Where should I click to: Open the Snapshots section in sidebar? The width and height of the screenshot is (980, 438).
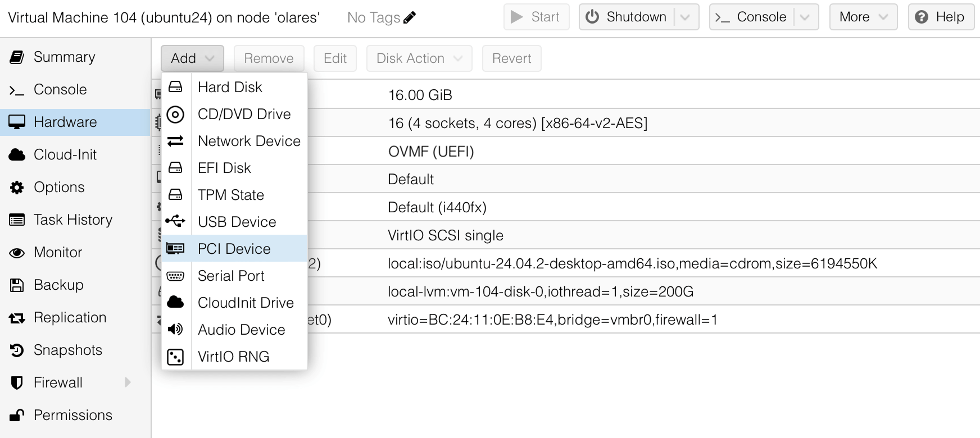tap(67, 350)
